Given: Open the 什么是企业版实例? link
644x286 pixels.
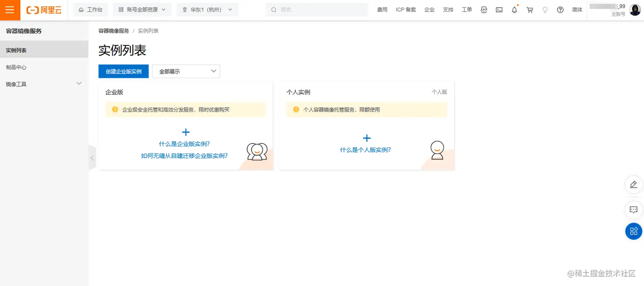Looking at the screenshot, I should click(184, 144).
